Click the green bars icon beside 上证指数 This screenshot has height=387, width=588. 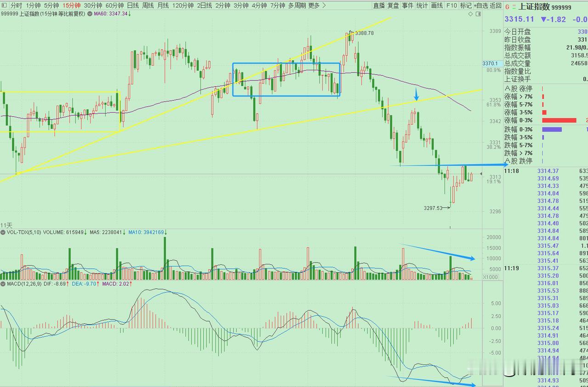(514, 7)
